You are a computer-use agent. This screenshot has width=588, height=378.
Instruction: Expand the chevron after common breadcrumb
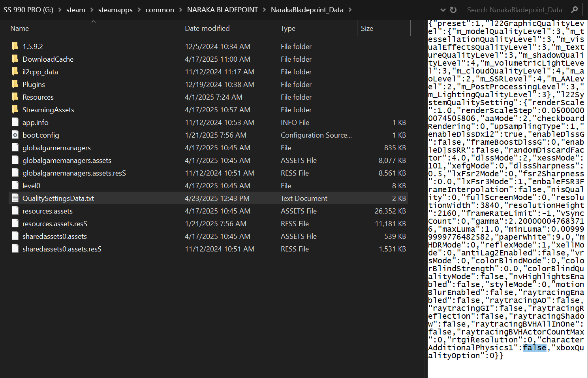pyautogui.click(x=180, y=10)
